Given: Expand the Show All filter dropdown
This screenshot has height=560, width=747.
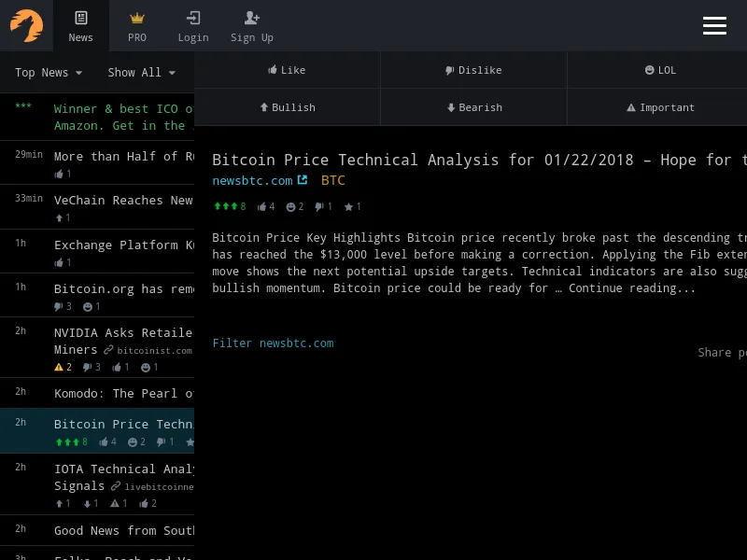Looking at the screenshot, I should pos(141,73).
